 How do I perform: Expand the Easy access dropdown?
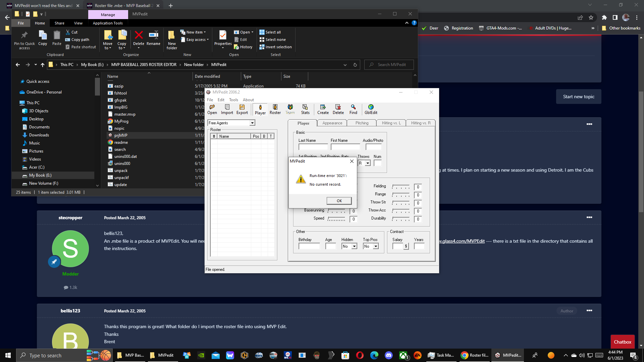click(x=195, y=40)
